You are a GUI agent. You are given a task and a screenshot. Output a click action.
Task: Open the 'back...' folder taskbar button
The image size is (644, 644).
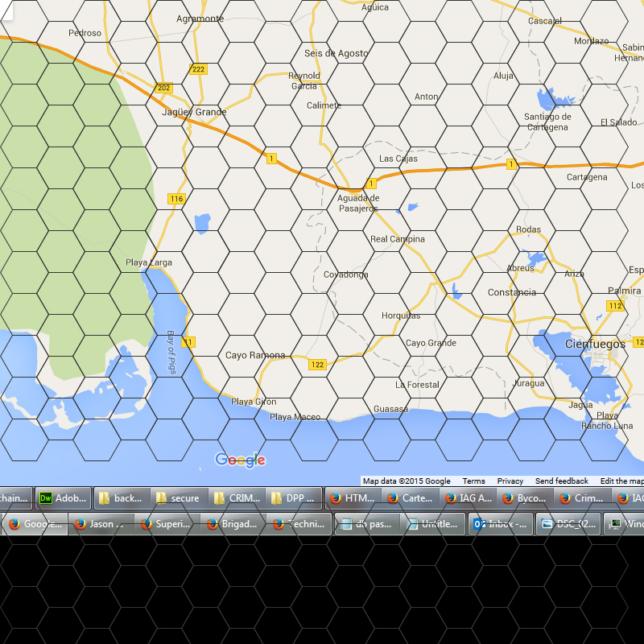[x=122, y=498]
